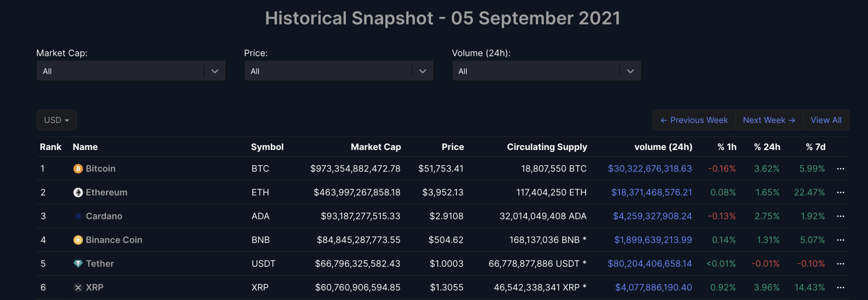868x300 pixels.
Task: Open the three-dot menu for Cardano row
Action: tap(840, 216)
